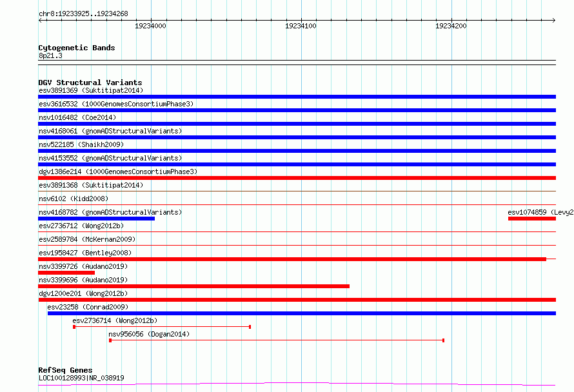Open the nsv522185 (Shaikh2009) variant label
This screenshot has height=392, width=574.
81,144
